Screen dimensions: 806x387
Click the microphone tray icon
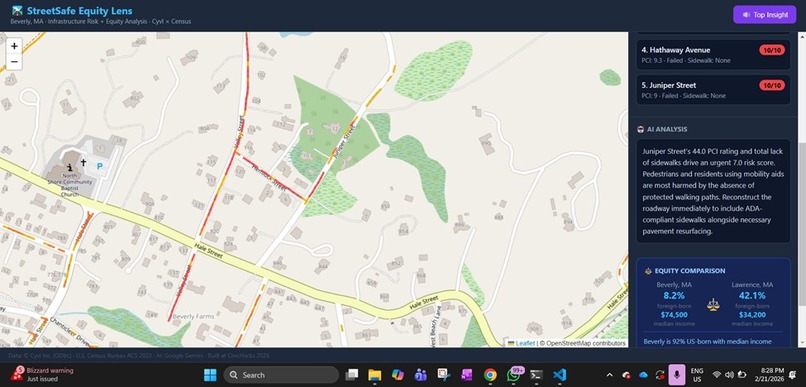coord(676,375)
